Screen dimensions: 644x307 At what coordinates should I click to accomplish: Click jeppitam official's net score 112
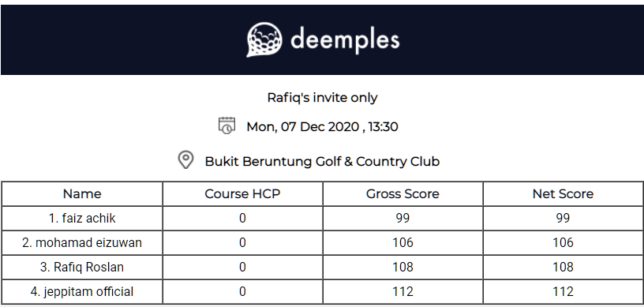point(563,292)
